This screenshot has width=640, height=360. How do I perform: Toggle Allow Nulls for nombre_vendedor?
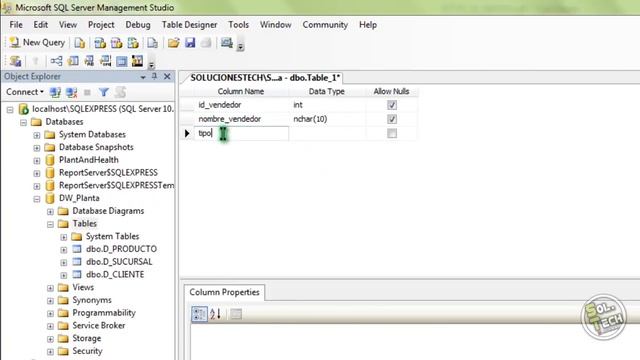coord(392,119)
